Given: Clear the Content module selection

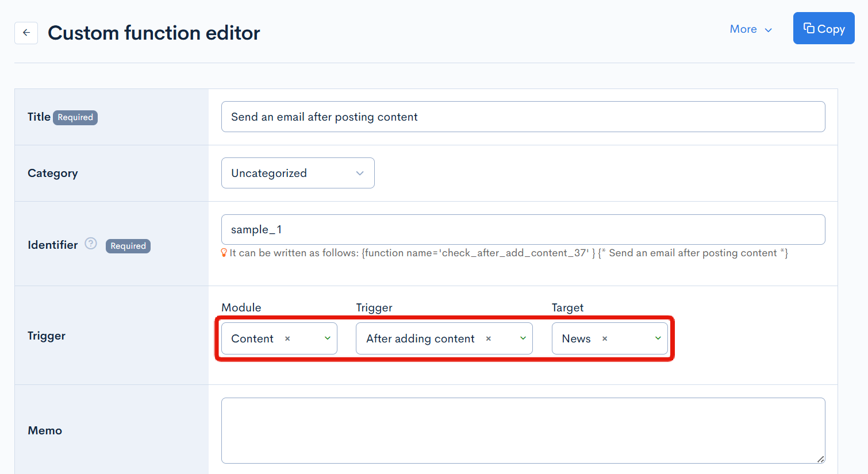Looking at the screenshot, I should [x=287, y=339].
